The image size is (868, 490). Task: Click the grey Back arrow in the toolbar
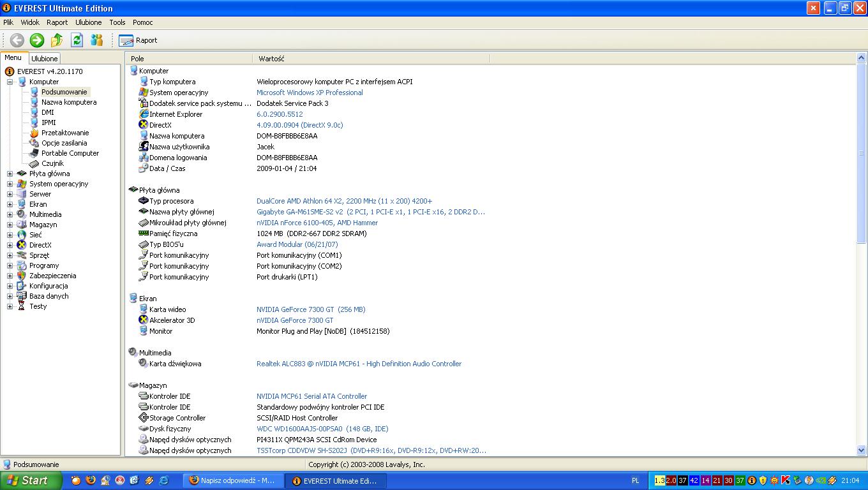[x=17, y=40]
